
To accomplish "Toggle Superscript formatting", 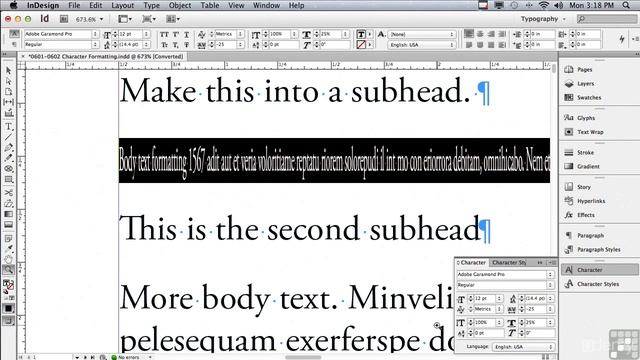I will 176,34.
